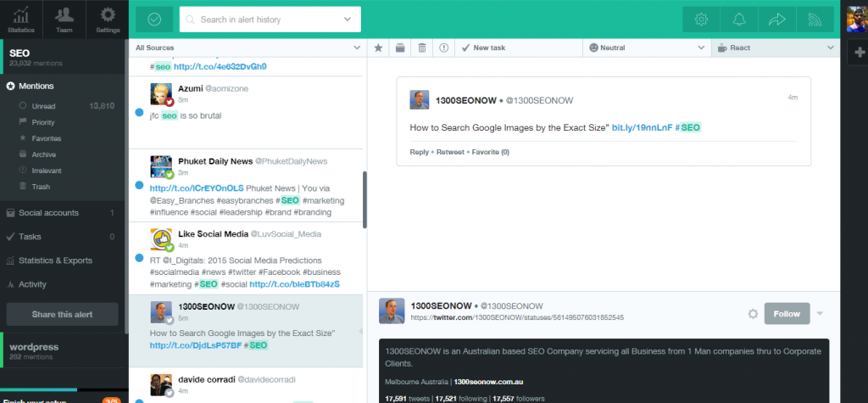Open user profile avatar at top right
Image resolution: width=868 pixels, height=403 pixels.
click(857, 20)
